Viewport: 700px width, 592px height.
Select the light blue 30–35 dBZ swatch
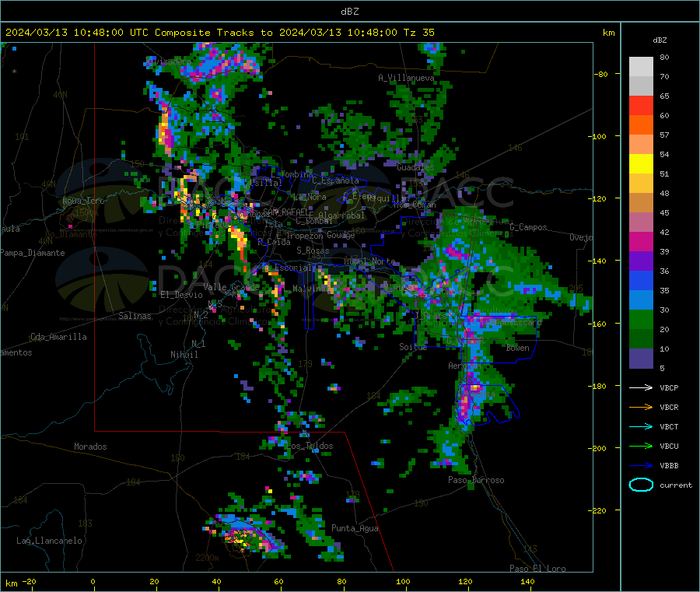tap(641, 300)
